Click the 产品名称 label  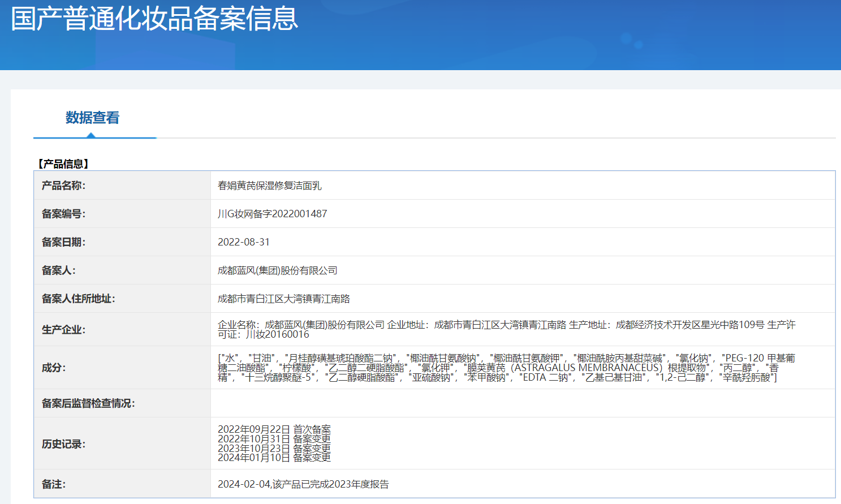(x=63, y=186)
